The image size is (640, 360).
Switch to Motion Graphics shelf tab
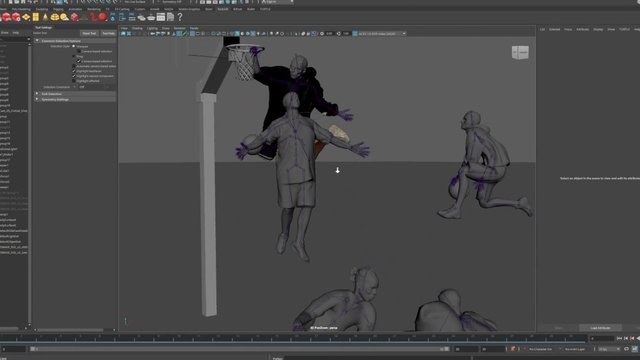189,9
